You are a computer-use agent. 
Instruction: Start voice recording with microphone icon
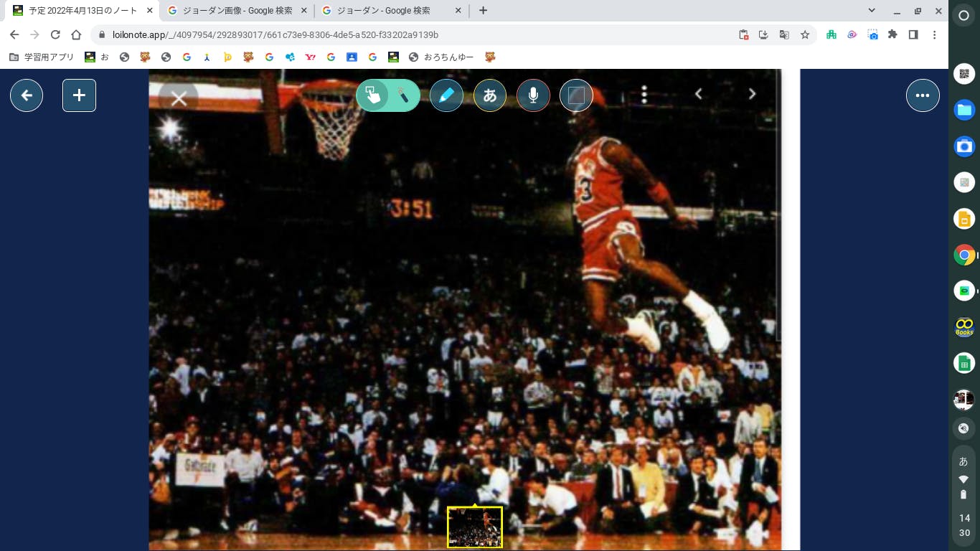tap(533, 95)
